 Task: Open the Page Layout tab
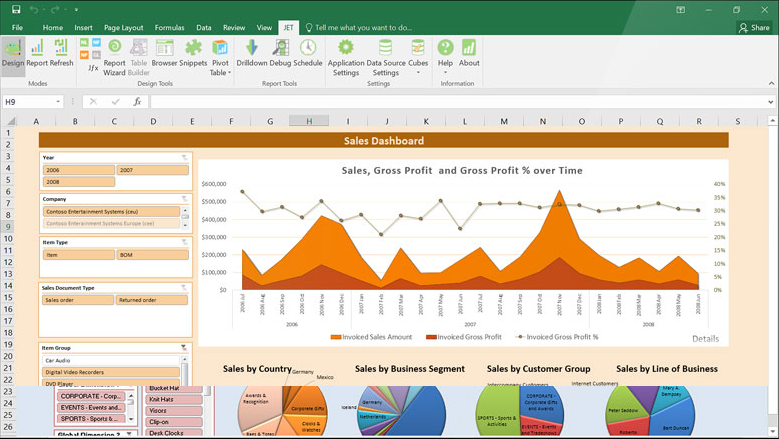[x=123, y=28]
